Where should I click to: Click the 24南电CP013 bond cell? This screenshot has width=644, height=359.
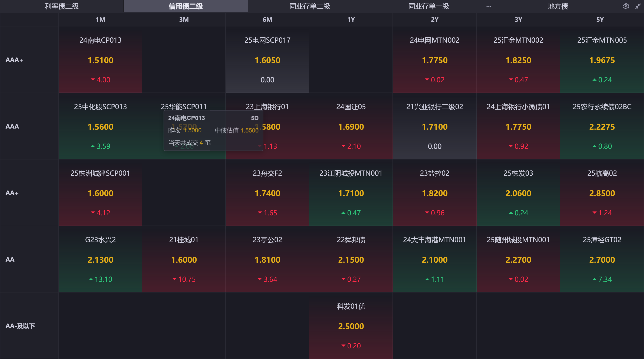100,60
